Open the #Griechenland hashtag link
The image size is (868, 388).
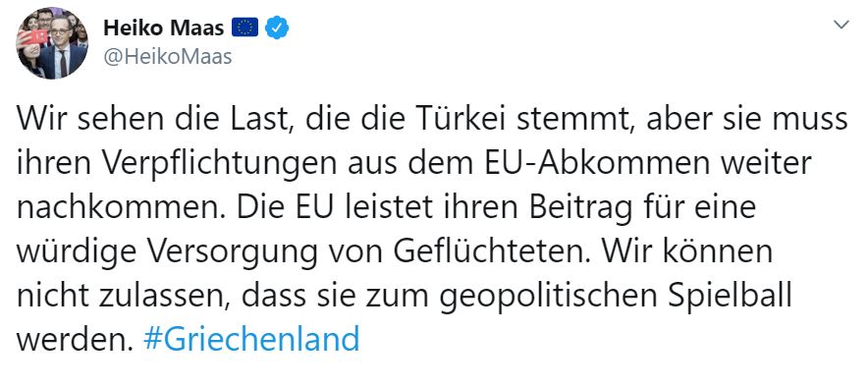click(251, 339)
